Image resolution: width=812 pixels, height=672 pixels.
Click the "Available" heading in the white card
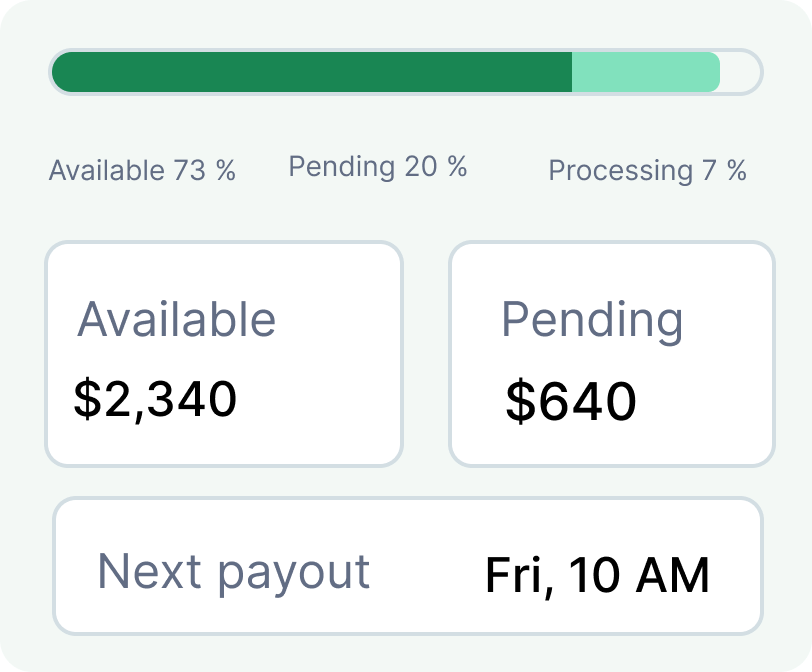coord(177,320)
